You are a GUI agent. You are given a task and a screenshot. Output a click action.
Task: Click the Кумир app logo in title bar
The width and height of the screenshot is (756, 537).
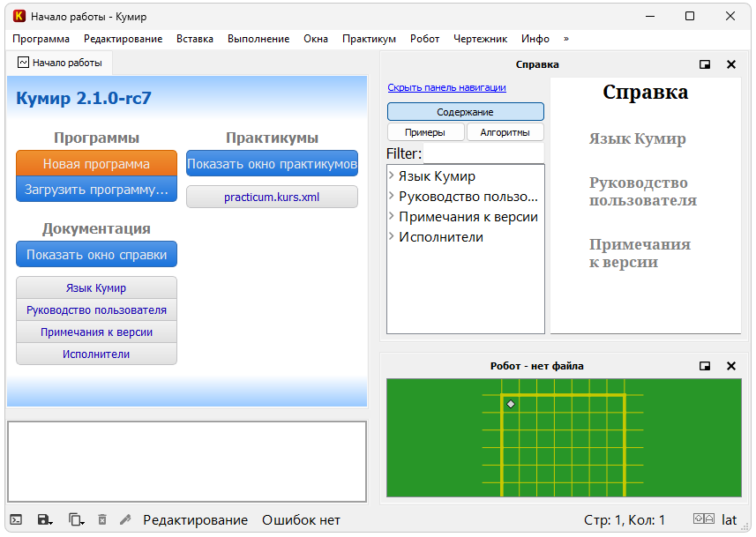19,16
